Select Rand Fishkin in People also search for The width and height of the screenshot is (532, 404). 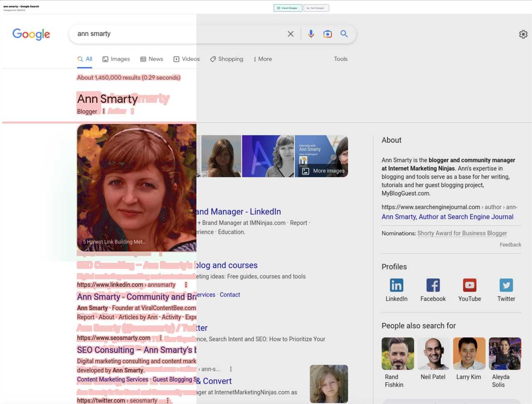tap(398, 363)
